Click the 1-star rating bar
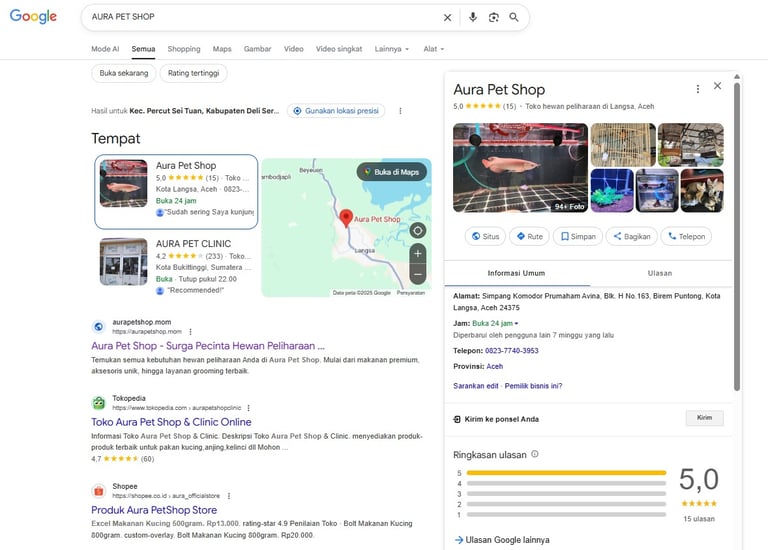 click(x=566, y=515)
